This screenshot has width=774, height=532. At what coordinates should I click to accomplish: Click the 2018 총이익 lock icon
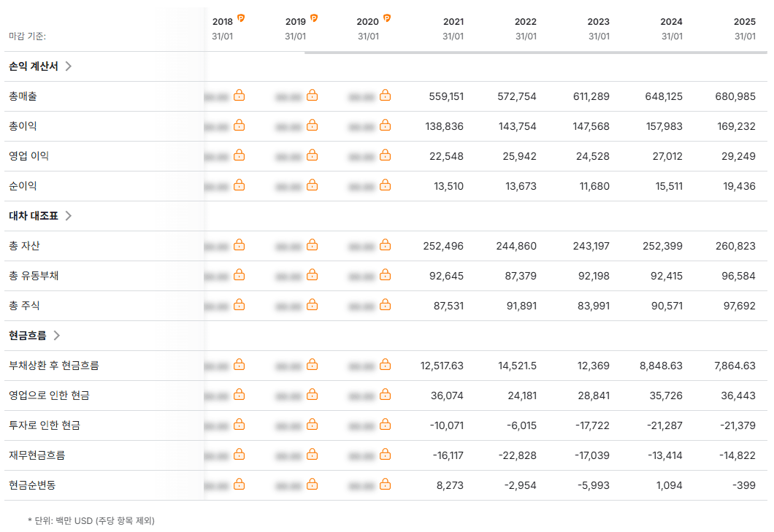[x=239, y=126]
